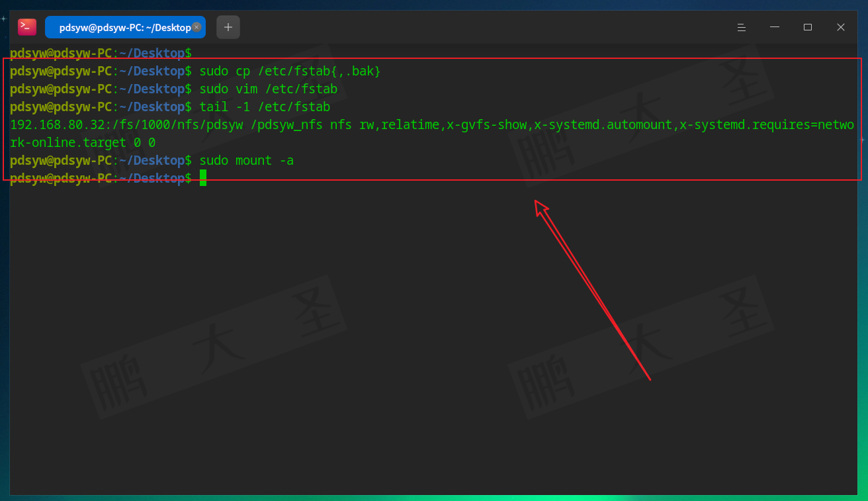
Task: Click the green terminal cursor block
Action: coord(203,178)
